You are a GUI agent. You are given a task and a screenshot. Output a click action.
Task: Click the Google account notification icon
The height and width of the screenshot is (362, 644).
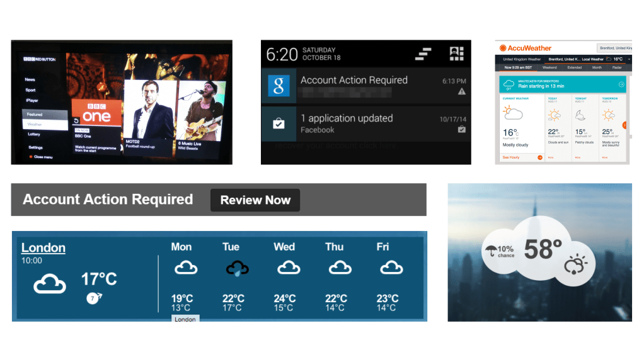(278, 86)
